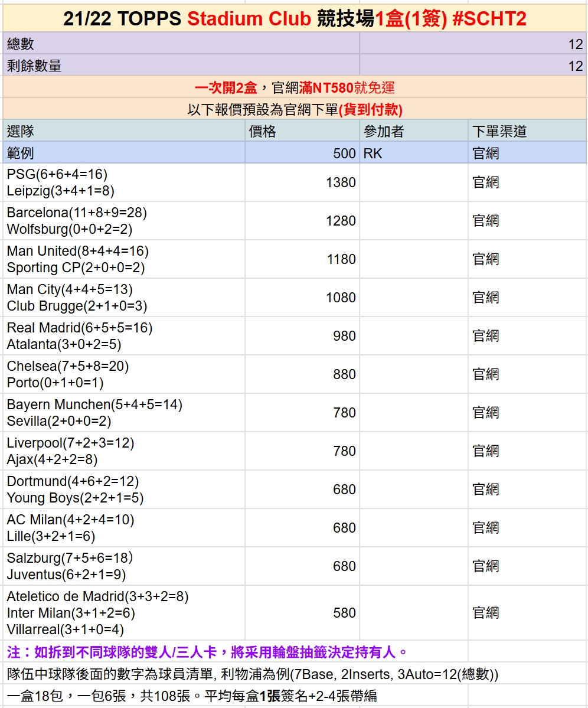This screenshot has width=588, height=708.
Task: Select the Bayern Munchen / Sevilla cell
Action: pos(123,413)
